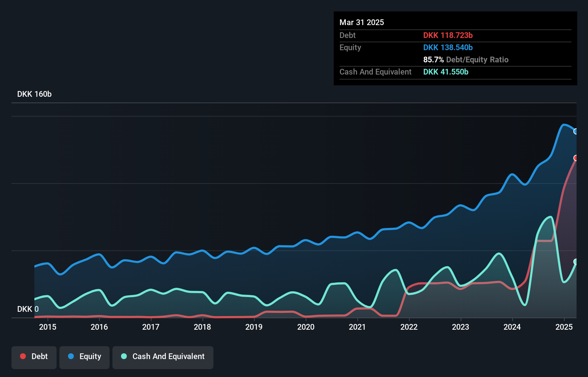Toggle the Debt series legend button

coord(34,357)
